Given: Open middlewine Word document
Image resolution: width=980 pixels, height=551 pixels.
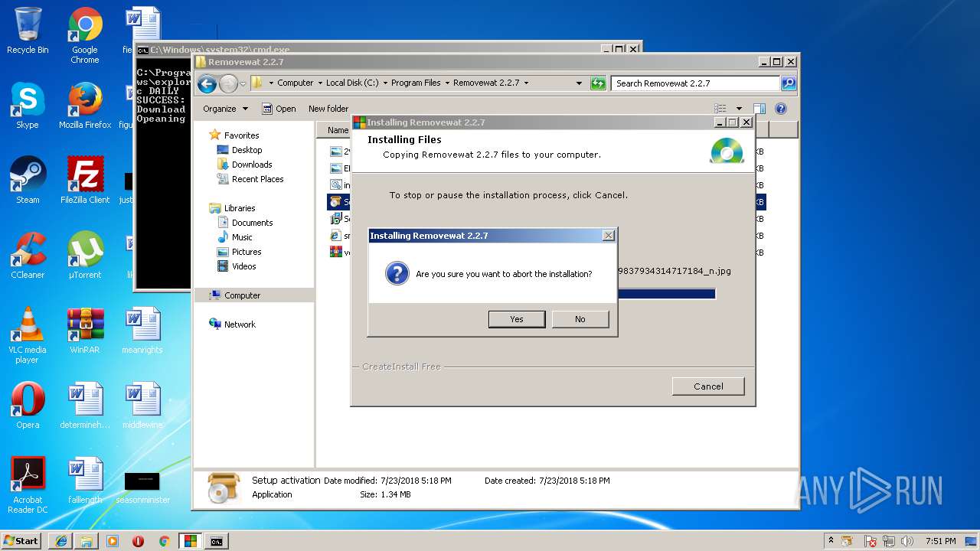Looking at the screenshot, I should [x=142, y=406].
